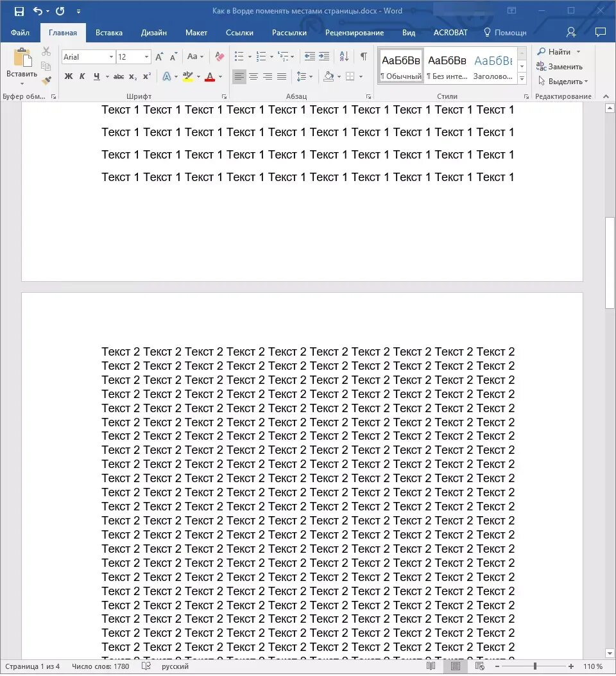This screenshot has width=616, height=676.
Task: Undo the last action
Action: pyautogui.click(x=38, y=11)
